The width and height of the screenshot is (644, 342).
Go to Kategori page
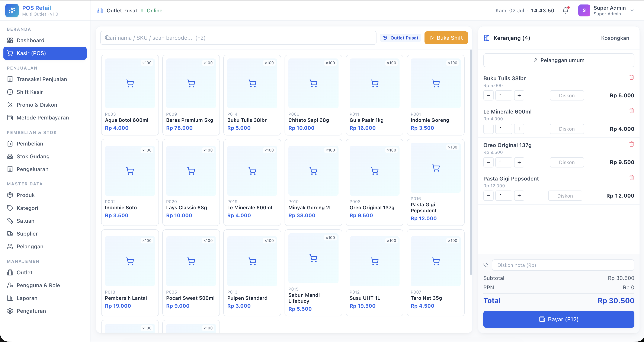45,208
